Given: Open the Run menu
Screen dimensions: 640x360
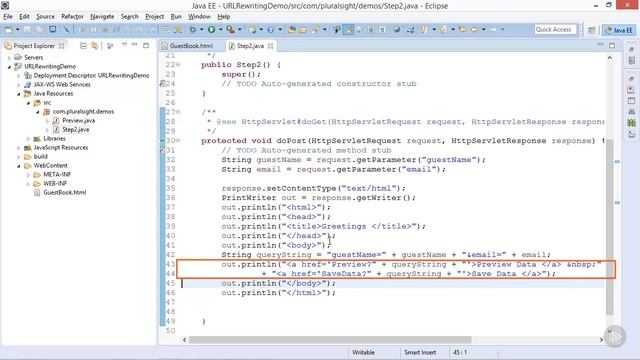Looking at the screenshot, I should (x=176, y=16).
